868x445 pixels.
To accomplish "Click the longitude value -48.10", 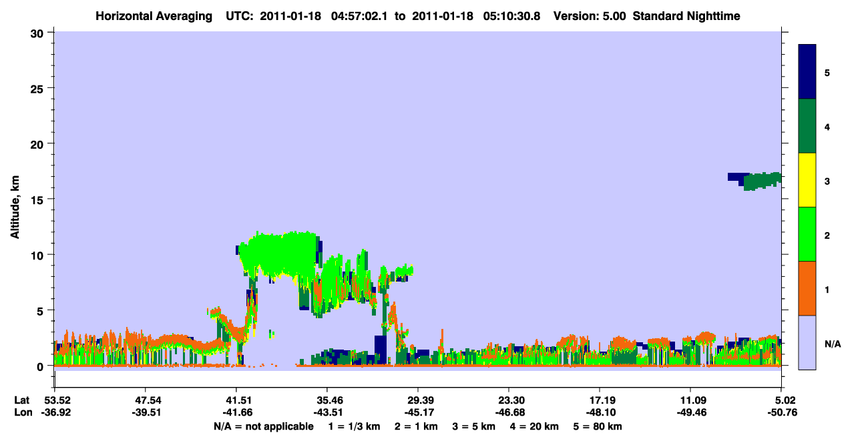I will pyautogui.click(x=600, y=412).
